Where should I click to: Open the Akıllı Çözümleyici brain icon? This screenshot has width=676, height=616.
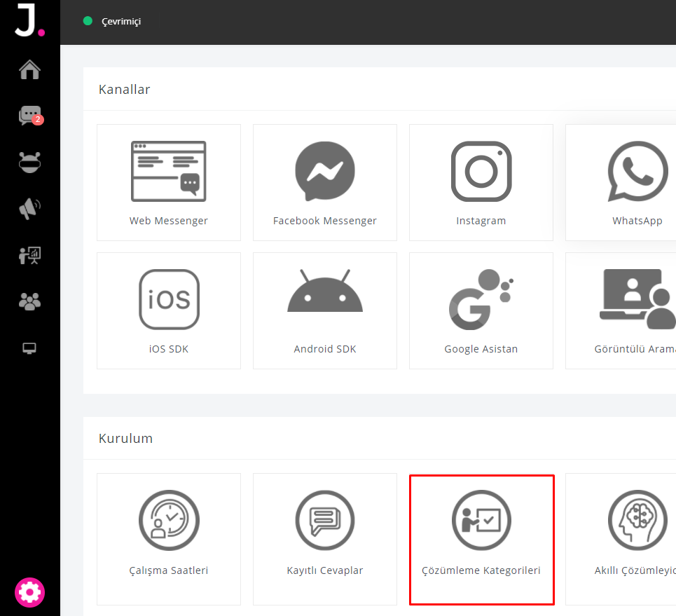637,520
